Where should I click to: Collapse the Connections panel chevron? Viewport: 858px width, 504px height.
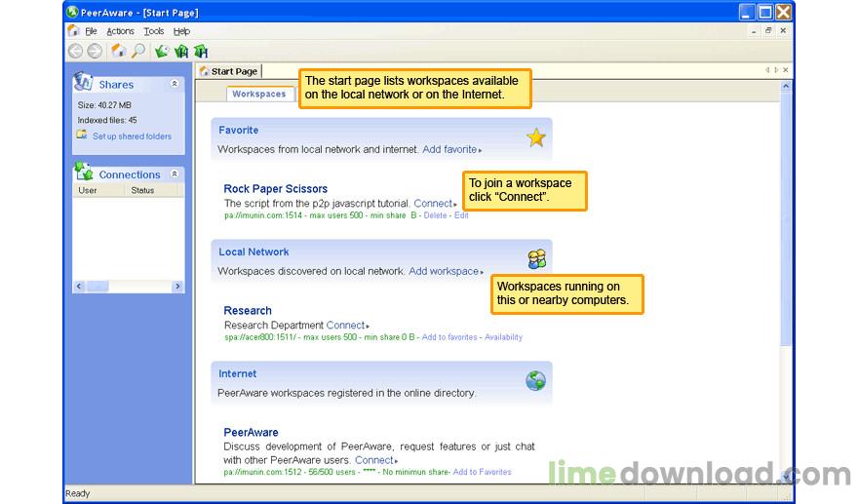(175, 174)
